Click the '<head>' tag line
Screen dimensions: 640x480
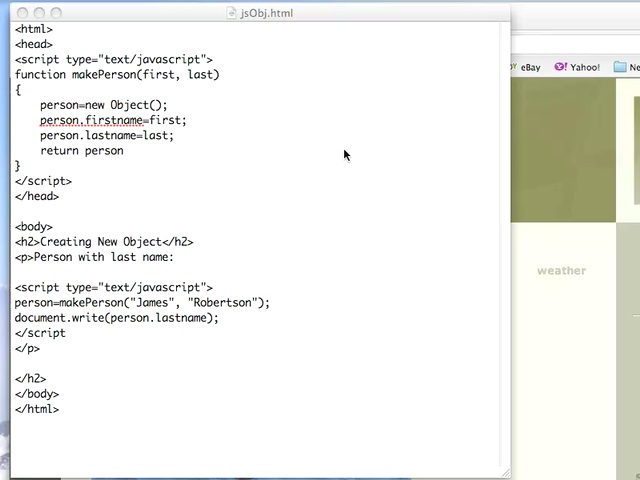tap(34, 44)
